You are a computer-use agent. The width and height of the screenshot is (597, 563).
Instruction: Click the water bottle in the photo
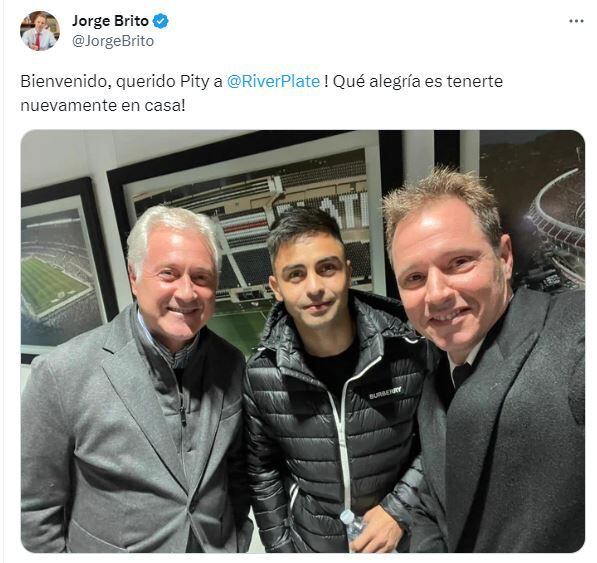coord(352,526)
